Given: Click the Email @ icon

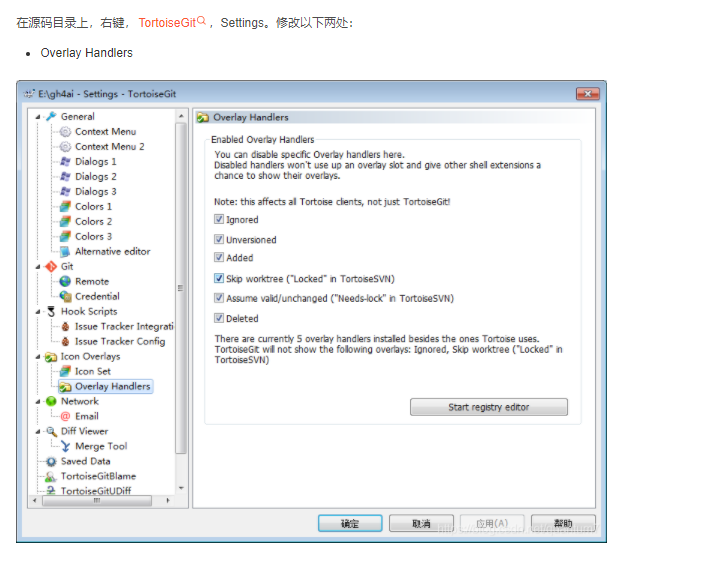Looking at the screenshot, I should pos(66,416).
